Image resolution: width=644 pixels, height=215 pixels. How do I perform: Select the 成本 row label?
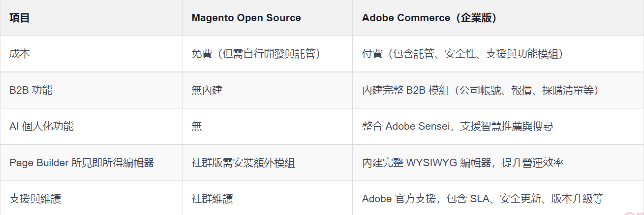tap(20, 54)
